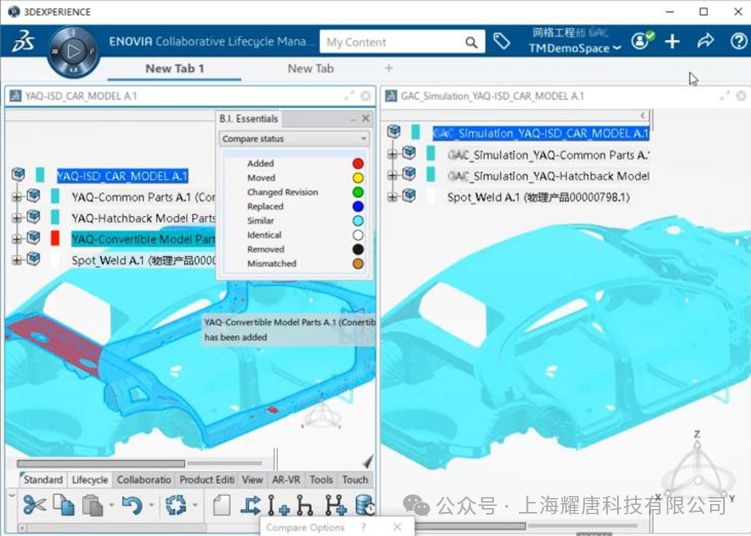Open the Help question mark icon

738,42
